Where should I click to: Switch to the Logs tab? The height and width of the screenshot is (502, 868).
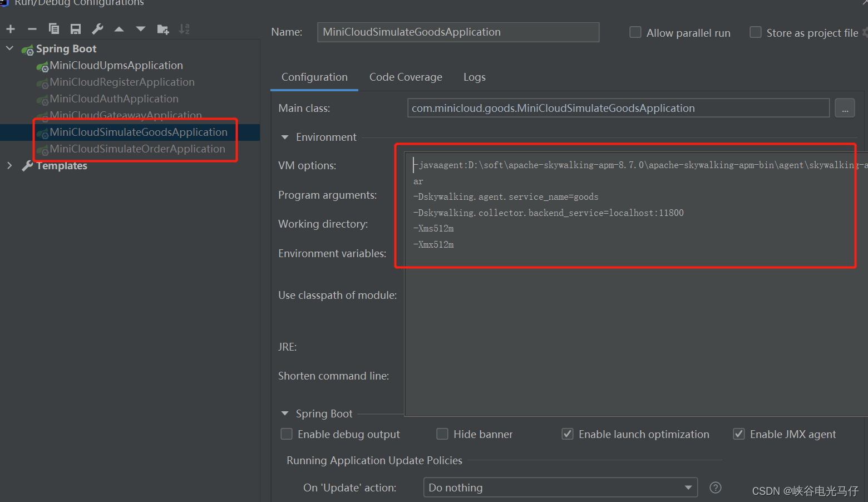click(475, 77)
